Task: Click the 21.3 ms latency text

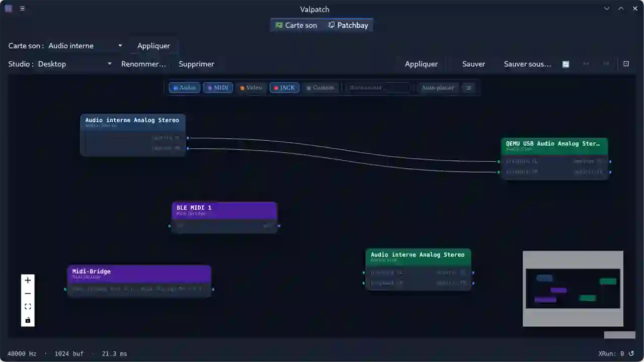Action: point(114,353)
